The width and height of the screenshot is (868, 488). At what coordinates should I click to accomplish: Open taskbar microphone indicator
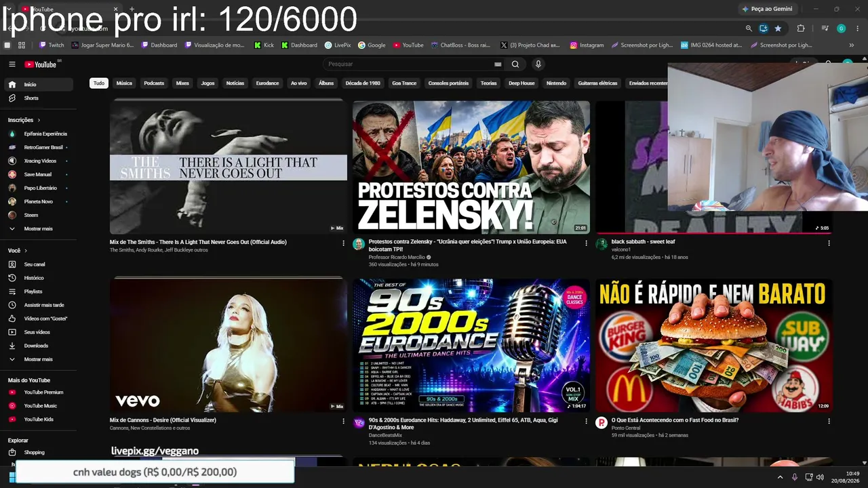pos(795,477)
